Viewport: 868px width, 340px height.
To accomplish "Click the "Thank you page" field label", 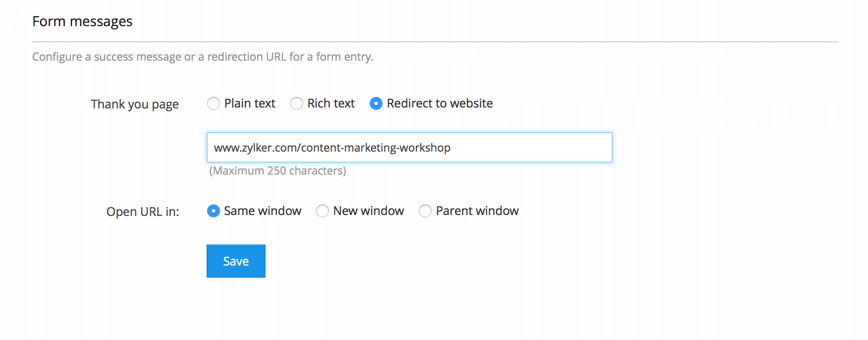I will [135, 104].
